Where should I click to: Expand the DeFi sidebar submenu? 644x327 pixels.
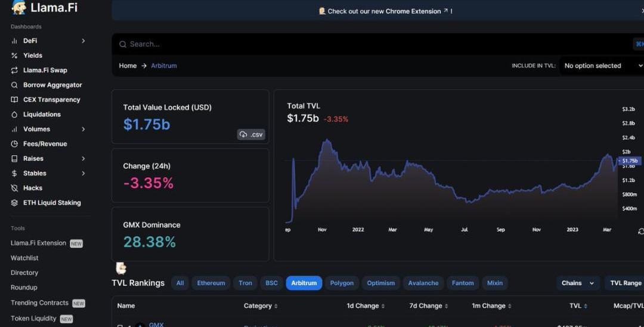coord(83,41)
